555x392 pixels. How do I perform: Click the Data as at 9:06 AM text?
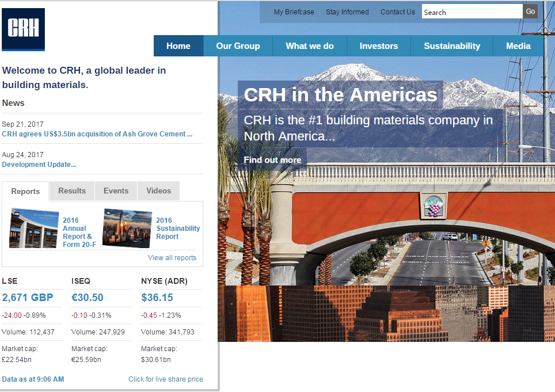pyautogui.click(x=33, y=379)
